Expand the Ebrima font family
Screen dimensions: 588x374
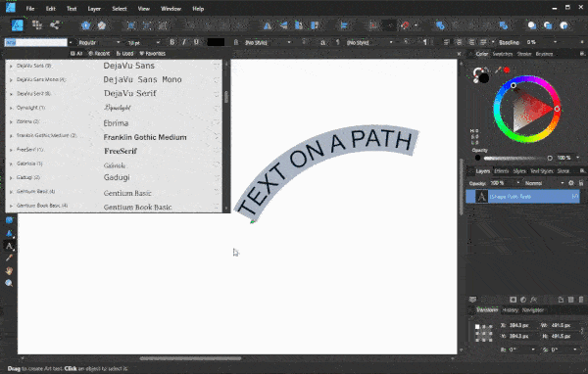tap(11, 121)
